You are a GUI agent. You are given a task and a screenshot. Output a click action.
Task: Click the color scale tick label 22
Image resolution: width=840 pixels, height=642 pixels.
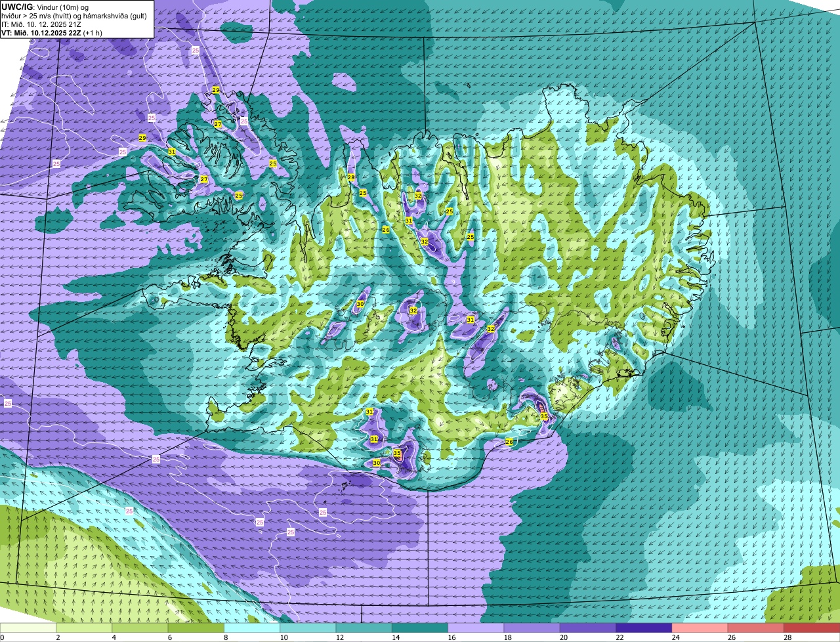point(618,637)
